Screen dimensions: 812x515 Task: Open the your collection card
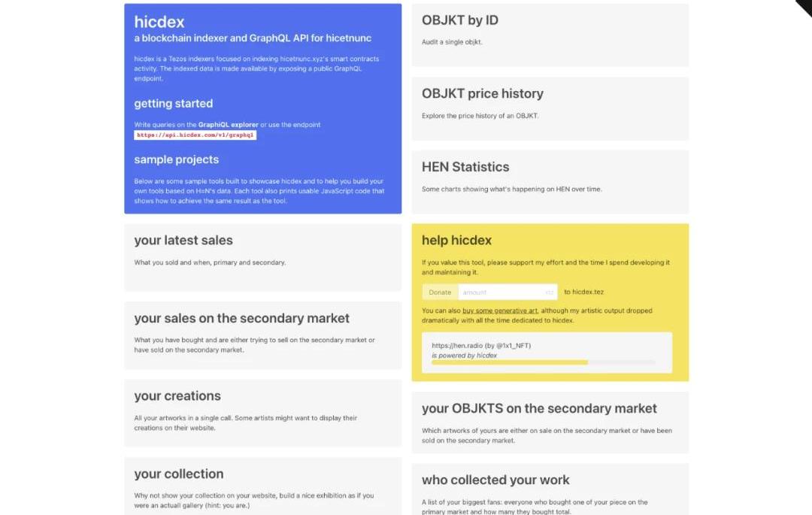[x=262, y=486]
